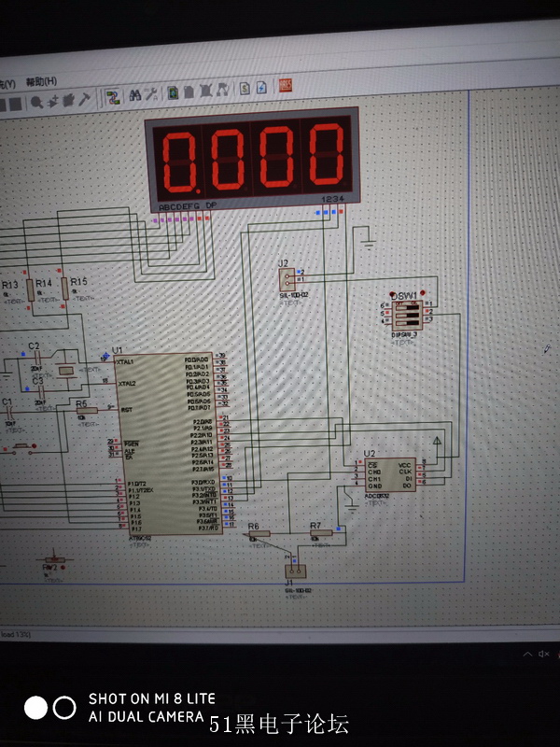Select capacitor C2

38,357
